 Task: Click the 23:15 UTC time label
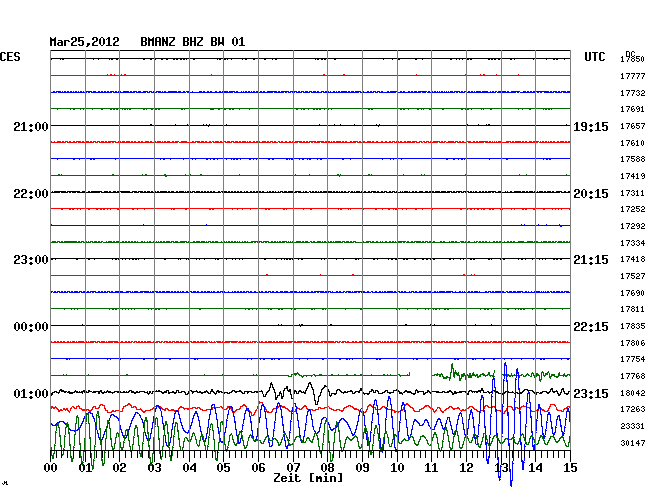pyautogui.click(x=591, y=393)
